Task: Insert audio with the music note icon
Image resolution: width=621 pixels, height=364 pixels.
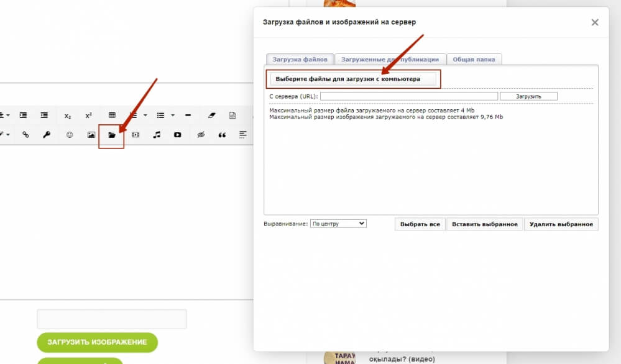Action: [x=157, y=135]
